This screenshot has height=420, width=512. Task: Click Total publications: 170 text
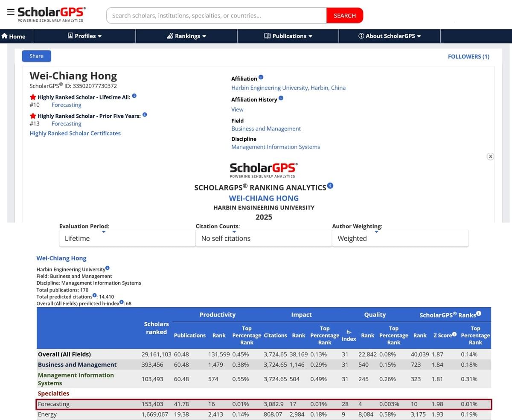click(62, 290)
